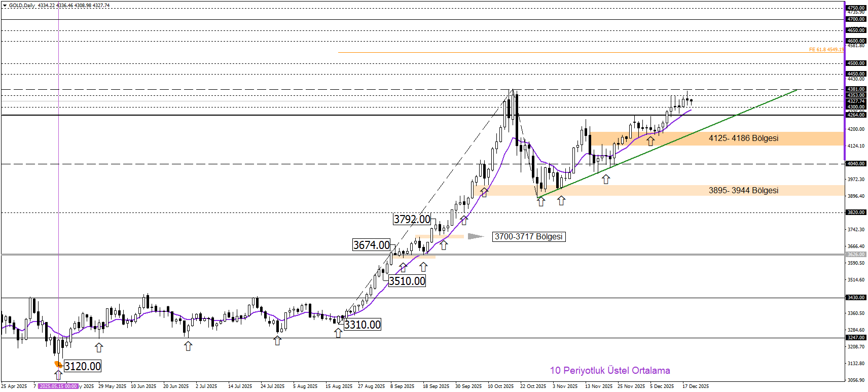Click the 3056.90 price axis value
The width and height of the screenshot is (868, 392).
(x=856, y=380)
